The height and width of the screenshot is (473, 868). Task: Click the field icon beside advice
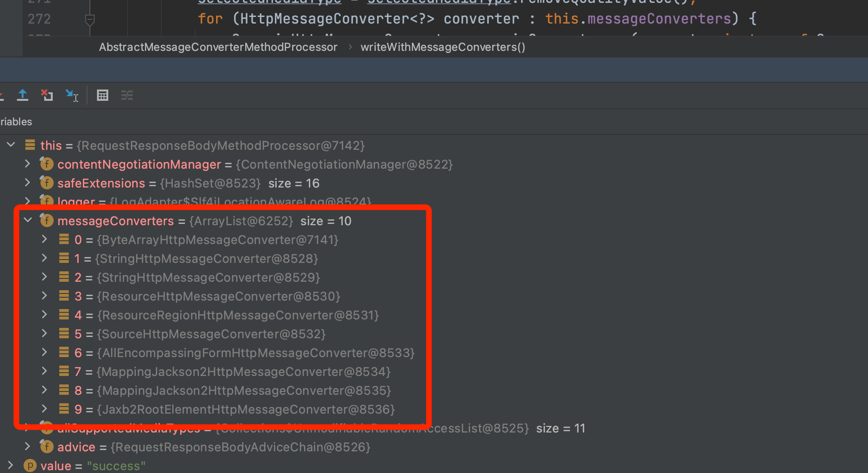pos(47,447)
